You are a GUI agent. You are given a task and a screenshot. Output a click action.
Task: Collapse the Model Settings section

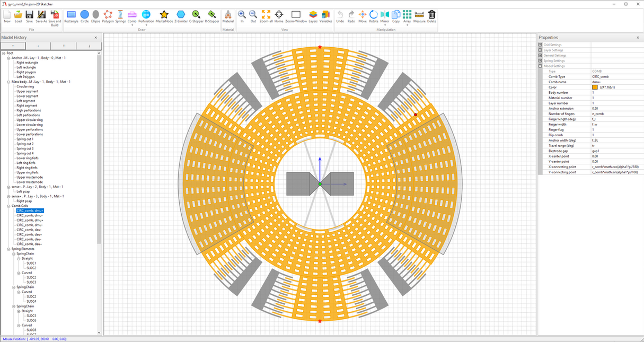[540, 66]
